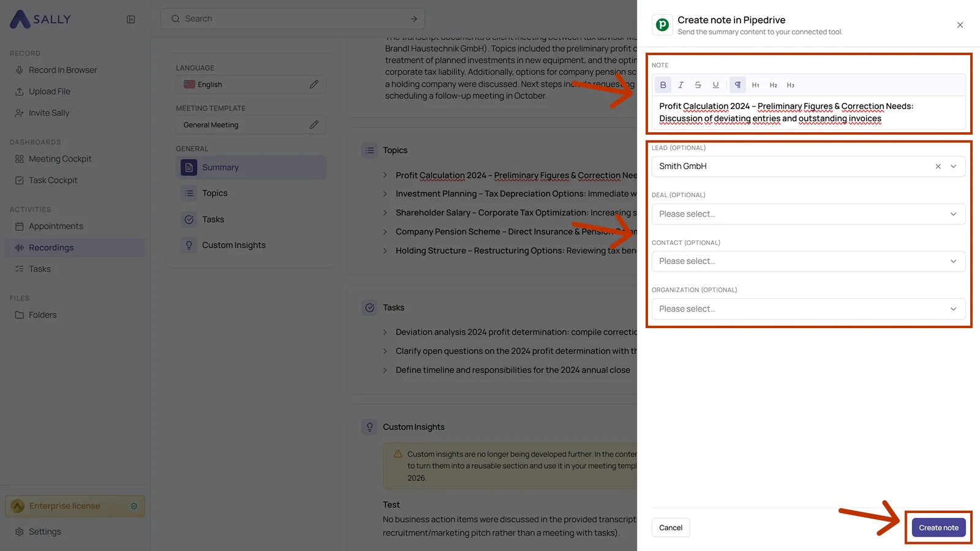Image resolution: width=980 pixels, height=551 pixels.
Task: Open the Organization dropdown
Action: (x=809, y=309)
